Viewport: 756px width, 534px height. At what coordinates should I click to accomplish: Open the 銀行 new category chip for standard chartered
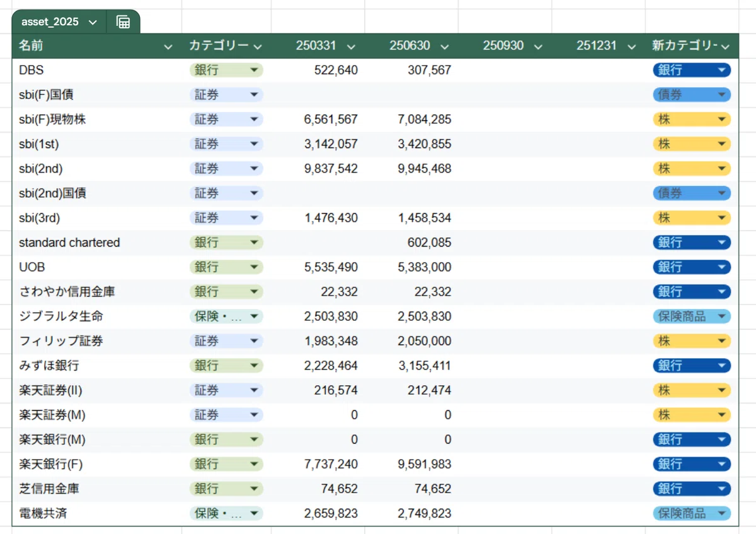coord(692,243)
